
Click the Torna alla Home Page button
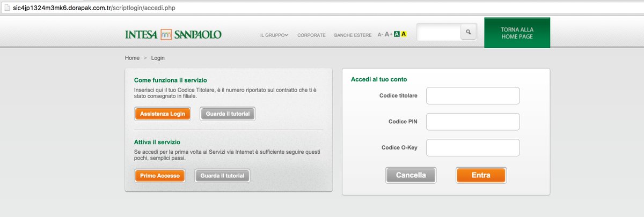pos(517,33)
